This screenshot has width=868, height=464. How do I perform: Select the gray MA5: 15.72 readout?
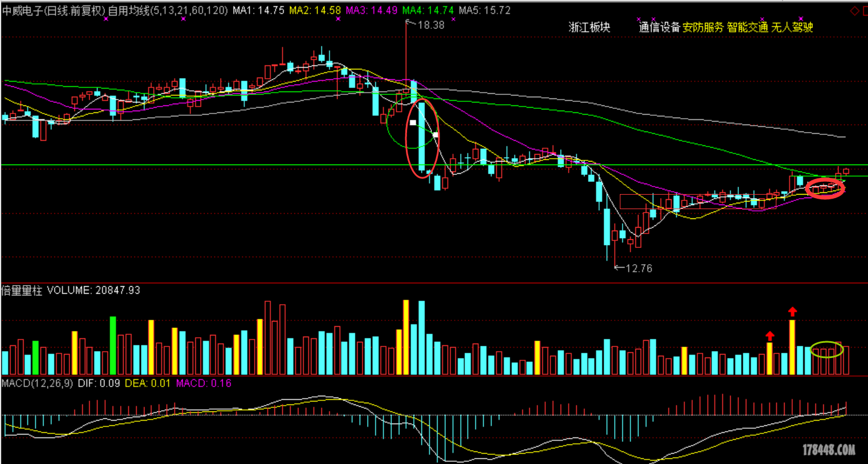click(x=485, y=10)
